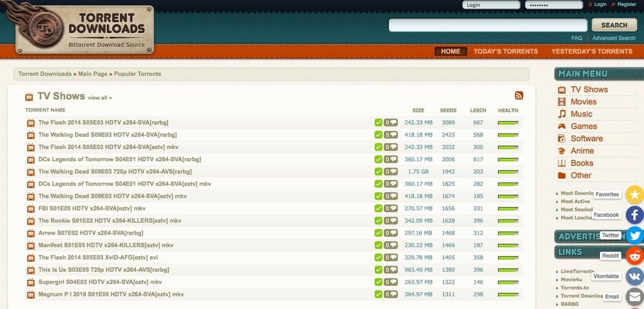Click the Register link
Viewport: 644px width, 309px height.
[x=627, y=4]
